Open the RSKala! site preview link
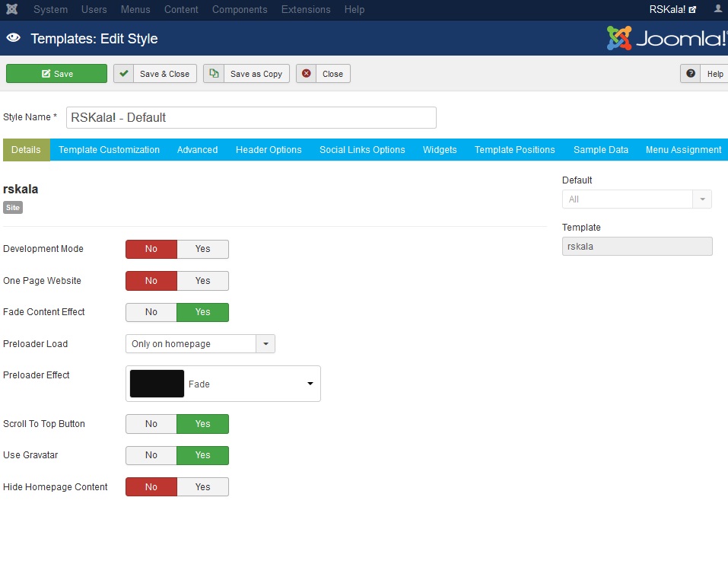728x561 pixels. tap(672, 9)
